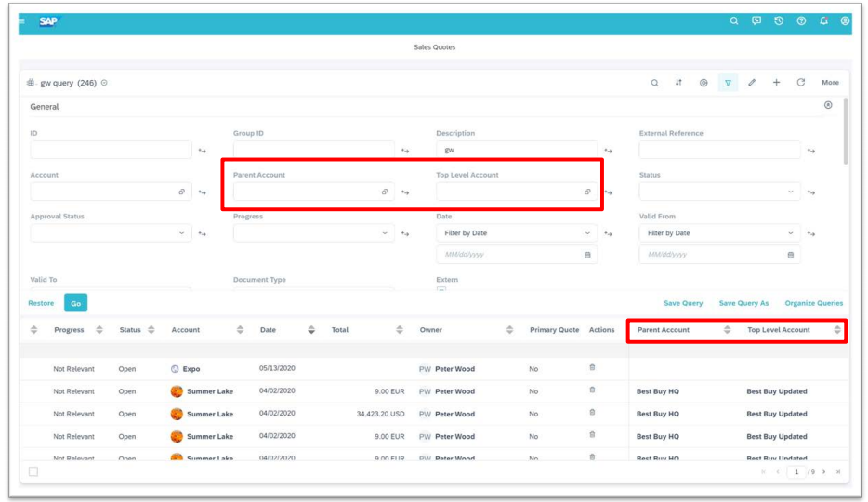Open the help question mark icon
Screen dimensions: 868x502
click(801, 21)
